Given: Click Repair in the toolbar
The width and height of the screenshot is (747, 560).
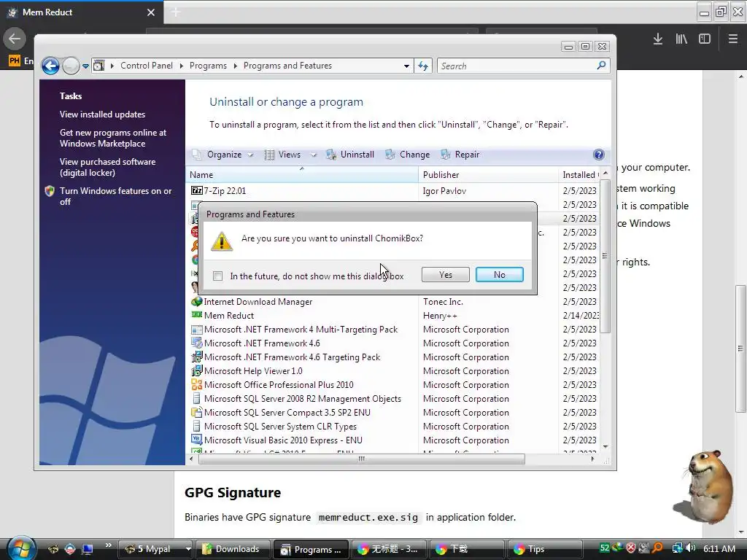Looking at the screenshot, I should tap(460, 155).
